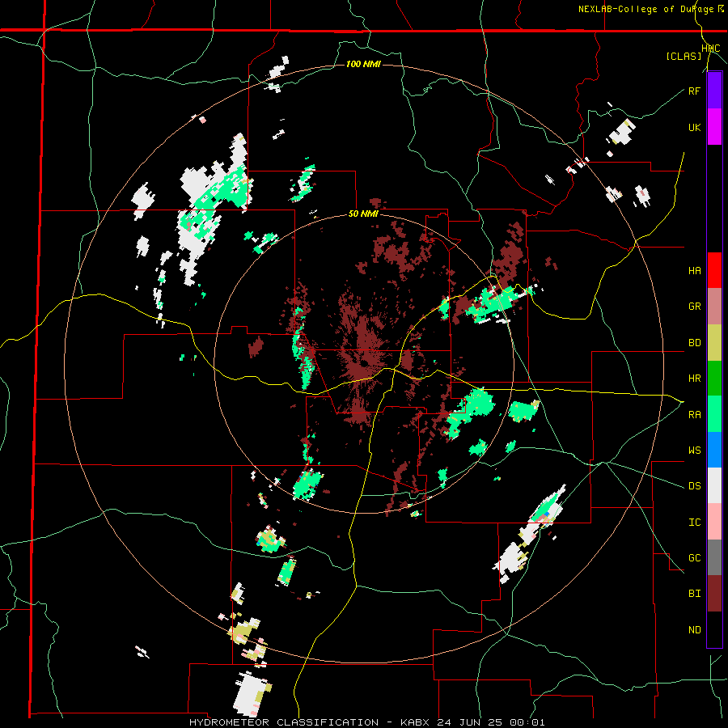Viewport: 728px width, 728px height.
Task: Click the 'UK' legend label
Action: pos(694,127)
